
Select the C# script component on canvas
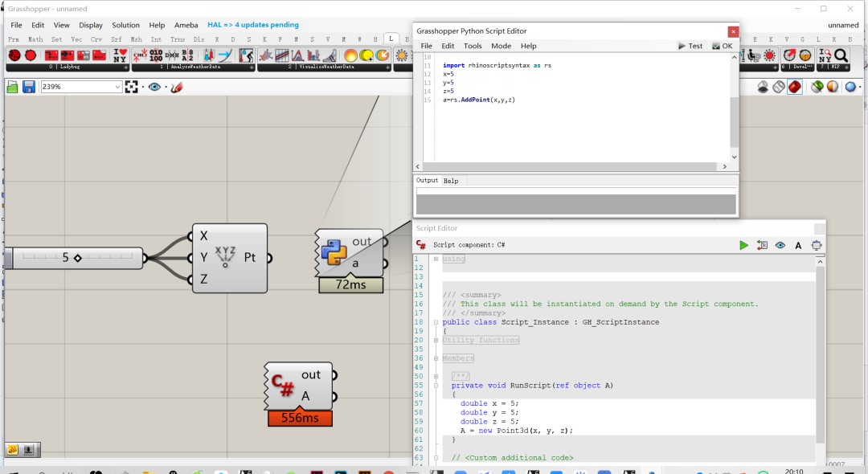pyautogui.click(x=300, y=386)
